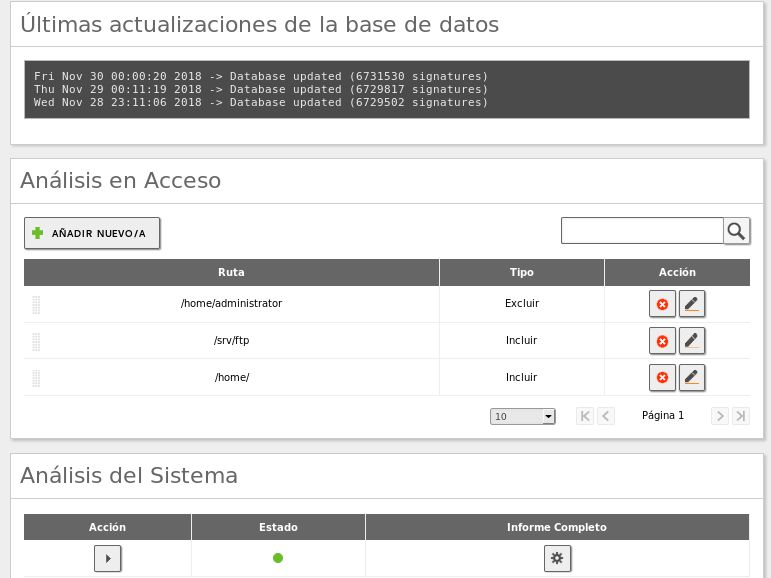Click the Informe Completo column header
771x578 pixels.
(x=557, y=527)
